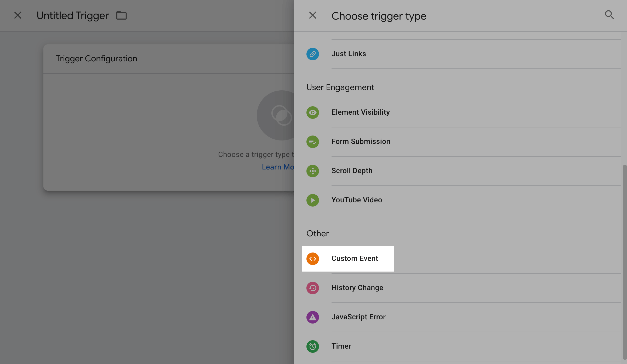Click the Scroll Depth icon
Viewport: 627px width, 364px height.
tap(313, 171)
